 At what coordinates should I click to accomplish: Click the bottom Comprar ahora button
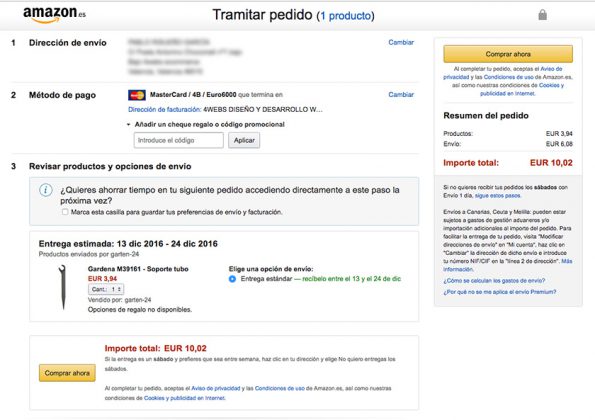click(67, 373)
